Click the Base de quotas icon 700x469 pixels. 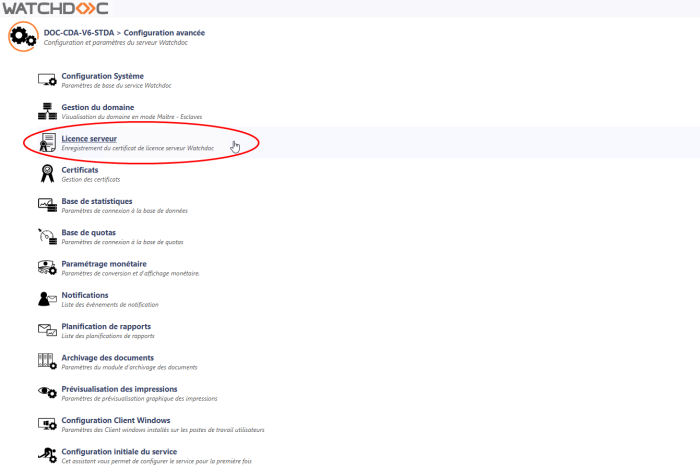47,236
